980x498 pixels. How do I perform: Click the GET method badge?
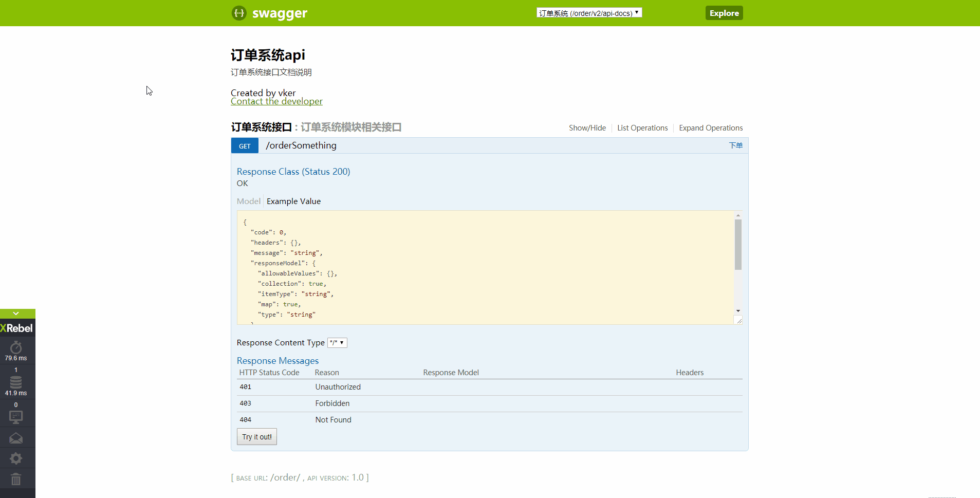click(x=245, y=146)
